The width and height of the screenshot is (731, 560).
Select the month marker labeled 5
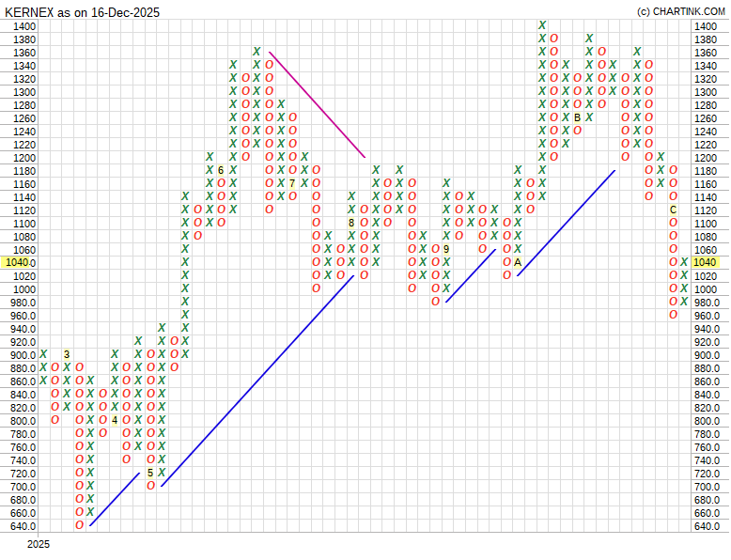click(x=150, y=473)
